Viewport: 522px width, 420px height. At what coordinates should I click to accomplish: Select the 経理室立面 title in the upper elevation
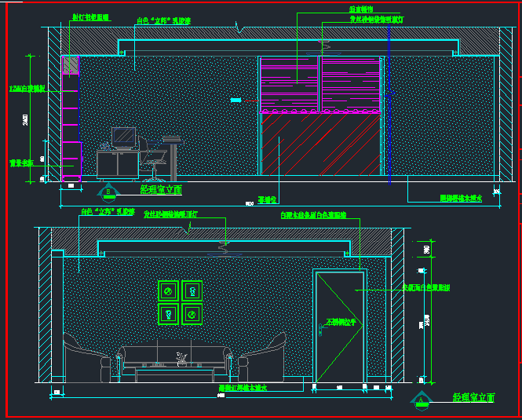tap(161, 190)
